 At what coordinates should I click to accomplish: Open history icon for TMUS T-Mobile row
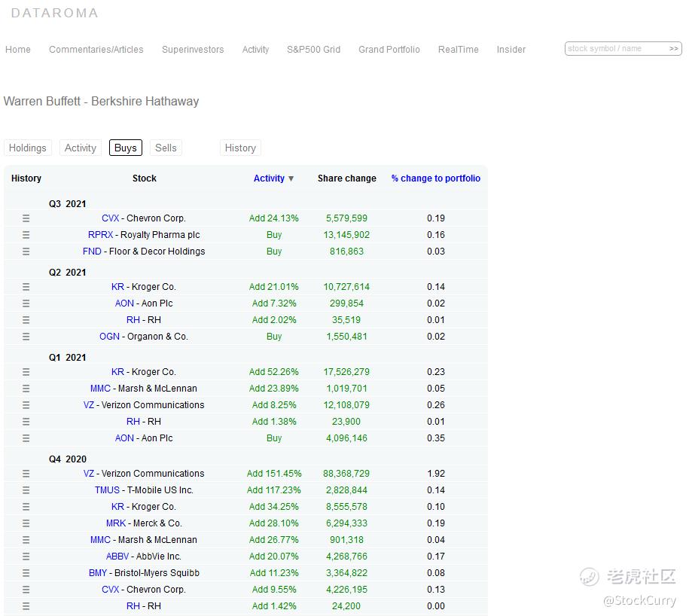pyautogui.click(x=26, y=490)
